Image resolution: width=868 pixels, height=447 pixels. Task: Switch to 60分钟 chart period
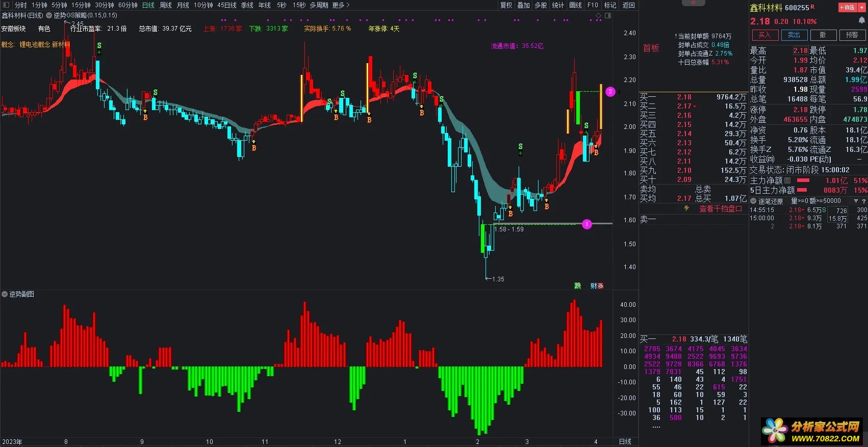coord(128,5)
